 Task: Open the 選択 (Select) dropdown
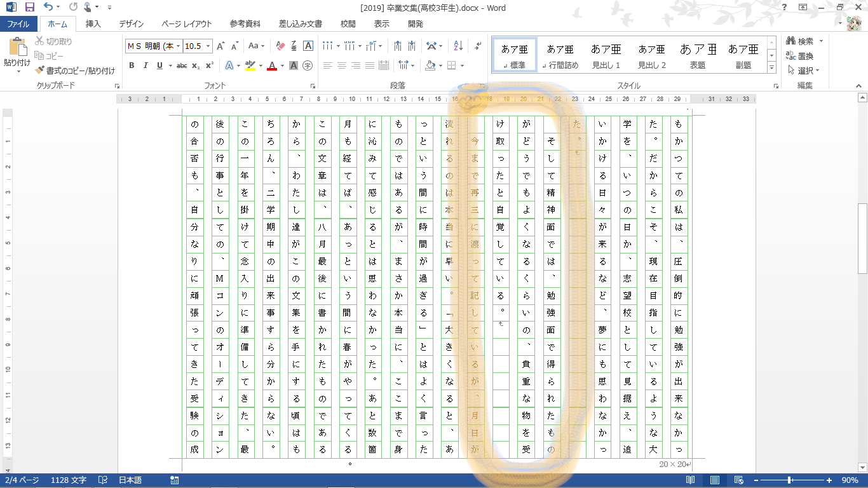(803, 71)
